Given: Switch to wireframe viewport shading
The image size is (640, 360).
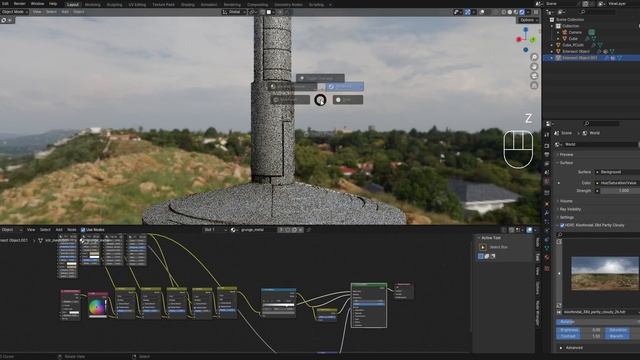Looking at the screenshot, I should (503, 12).
